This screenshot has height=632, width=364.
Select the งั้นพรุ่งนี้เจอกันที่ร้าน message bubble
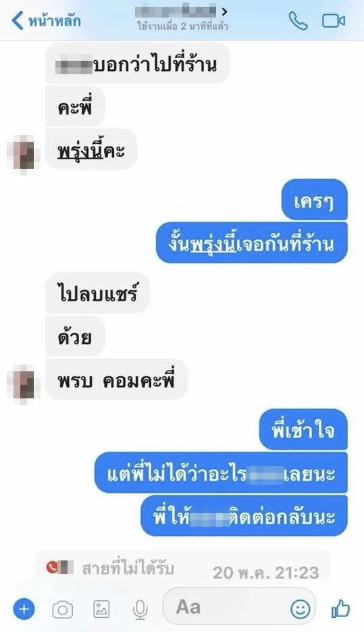251,242
